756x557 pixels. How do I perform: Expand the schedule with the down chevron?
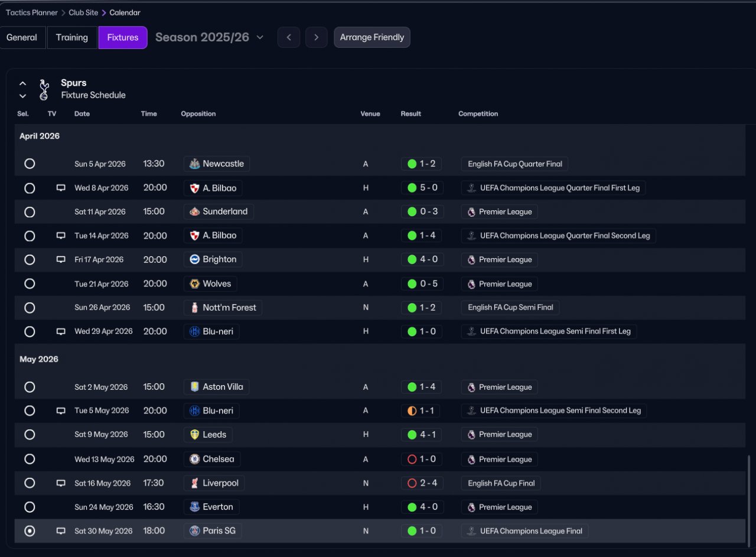(22, 96)
